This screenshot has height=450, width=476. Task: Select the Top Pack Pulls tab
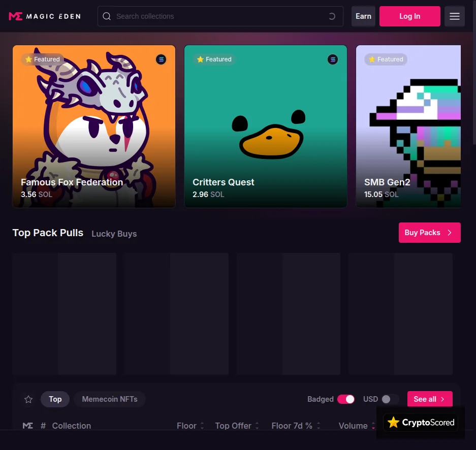pos(48,233)
